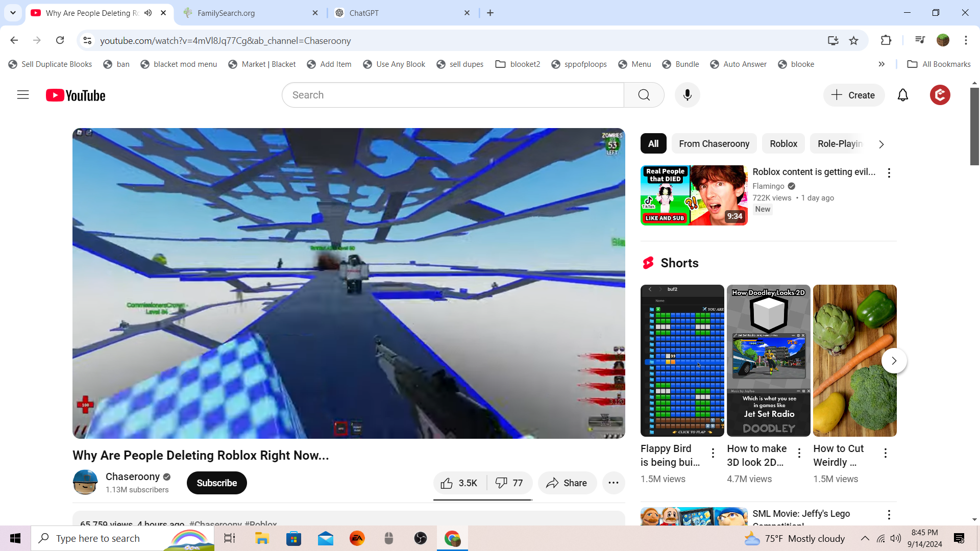Open the notifications bell

pyautogui.click(x=902, y=95)
